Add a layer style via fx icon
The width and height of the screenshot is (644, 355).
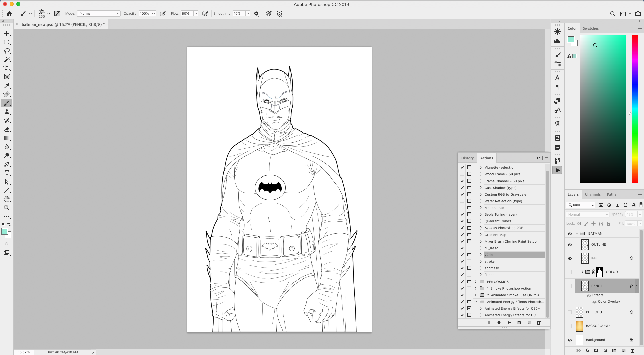pos(588,351)
